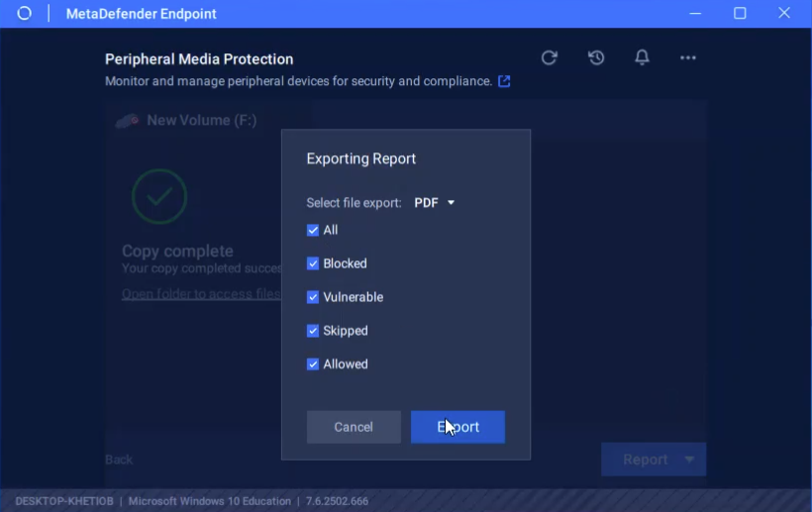Viewport: 812px width, 512px height.
Task: Uncheck the All checkbox
Action: [313, 230]
